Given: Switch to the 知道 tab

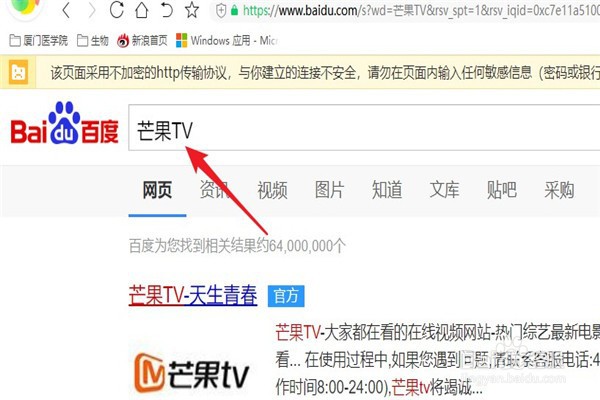Looking at the screenshot, I should point(387,190).
